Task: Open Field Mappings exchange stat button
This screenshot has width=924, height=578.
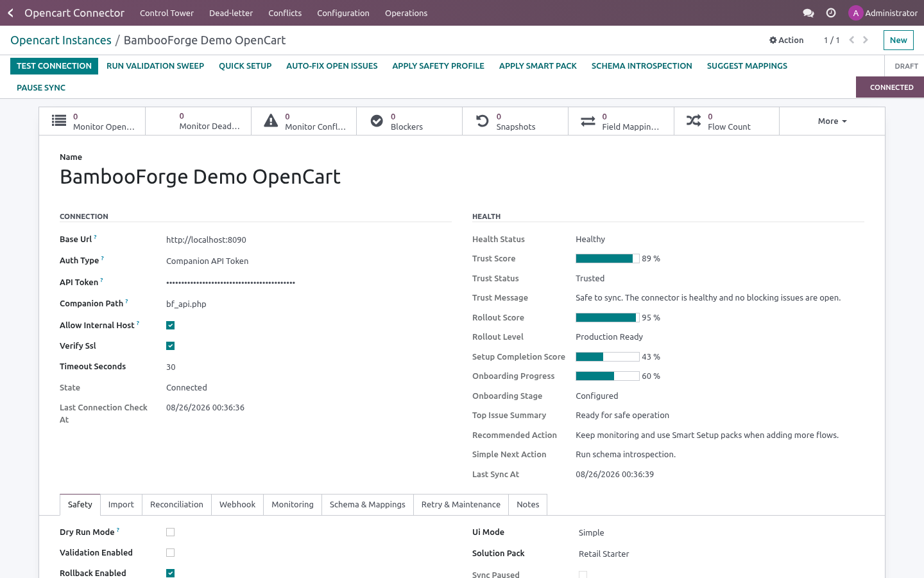Action: (x=621, y=121)
